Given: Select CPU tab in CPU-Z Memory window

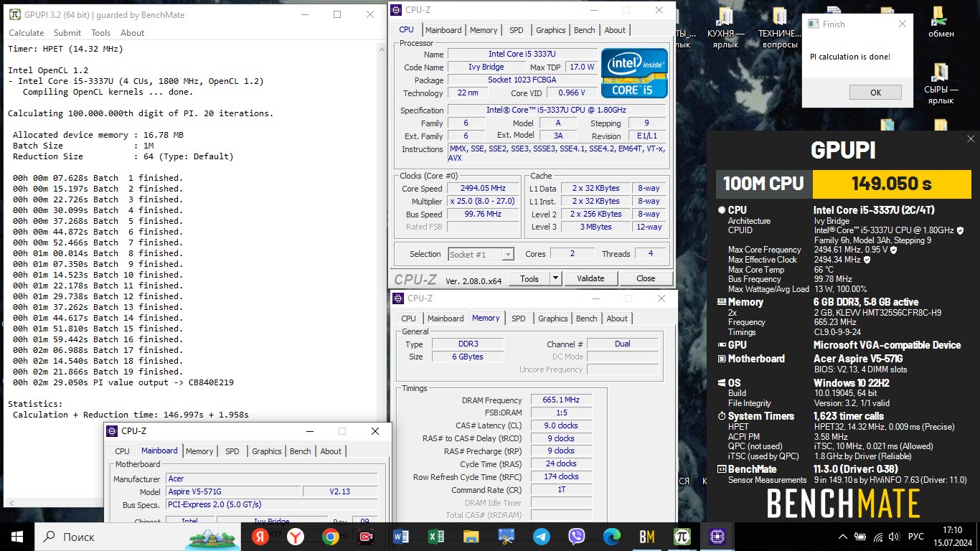Looking at the screenshot, I should [408, 319].
